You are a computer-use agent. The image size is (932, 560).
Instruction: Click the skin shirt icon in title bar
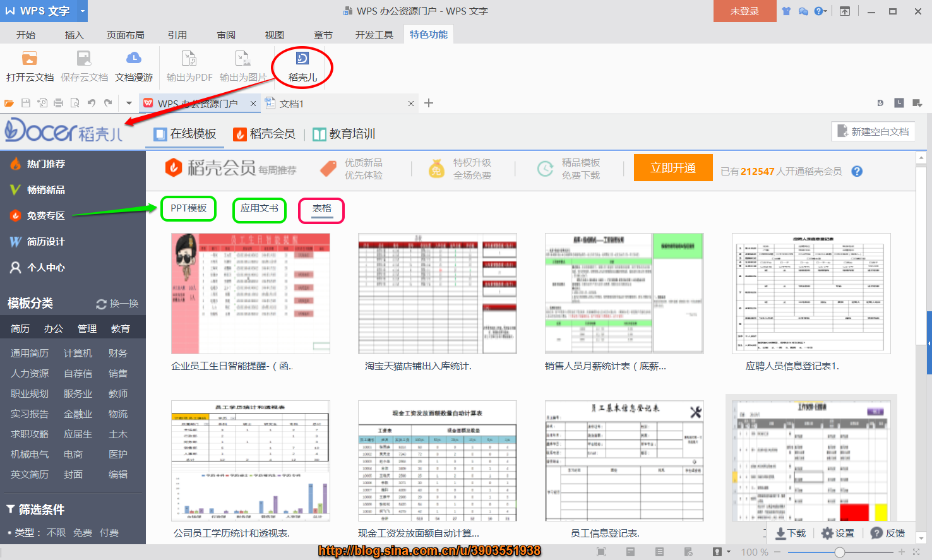click(787, 11)
